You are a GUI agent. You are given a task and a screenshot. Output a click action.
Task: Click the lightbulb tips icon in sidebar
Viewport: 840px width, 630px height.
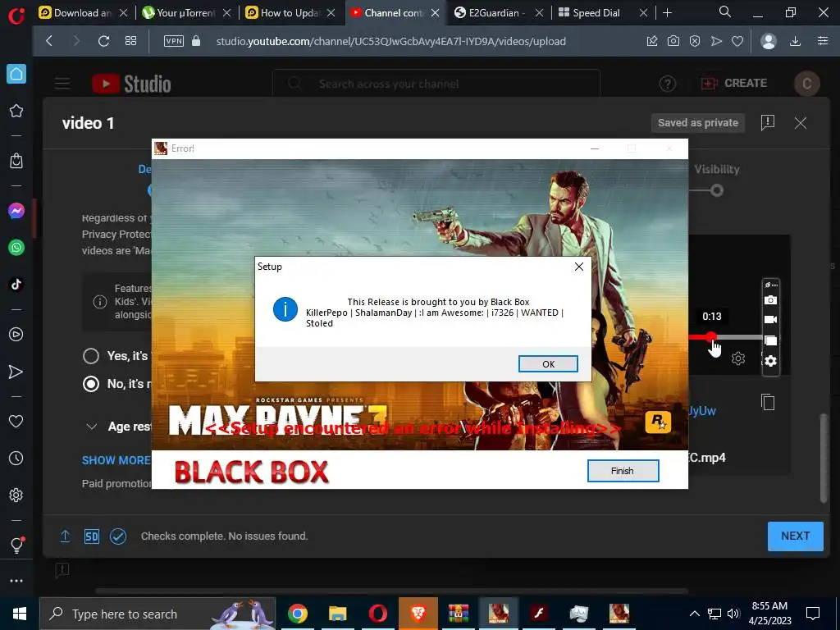[16, 545]
